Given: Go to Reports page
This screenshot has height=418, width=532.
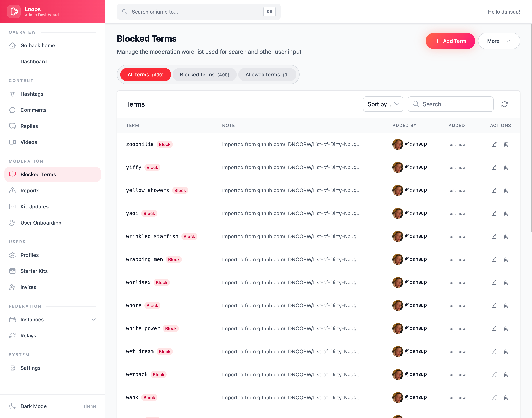Looking at the screenshot, I should 53,191.
